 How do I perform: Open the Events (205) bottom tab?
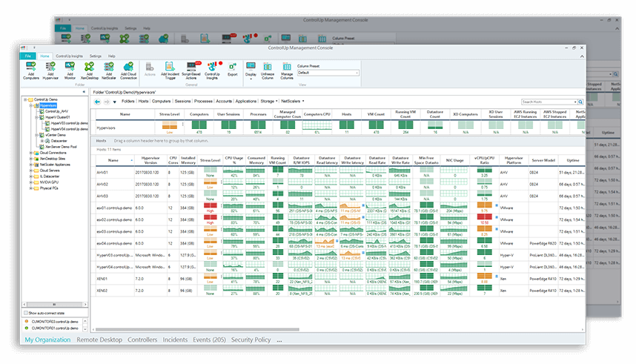(x=209, y=340)
